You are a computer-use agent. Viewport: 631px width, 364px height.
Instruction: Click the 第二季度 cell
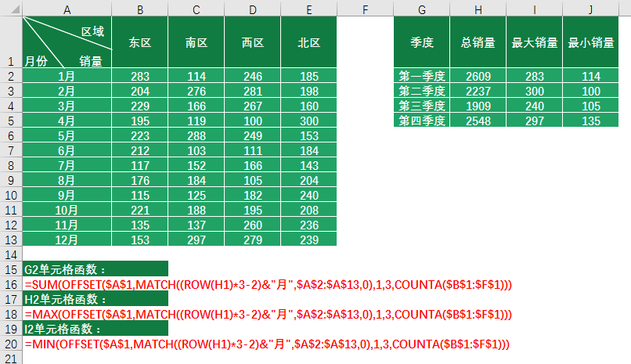[421, 91]
